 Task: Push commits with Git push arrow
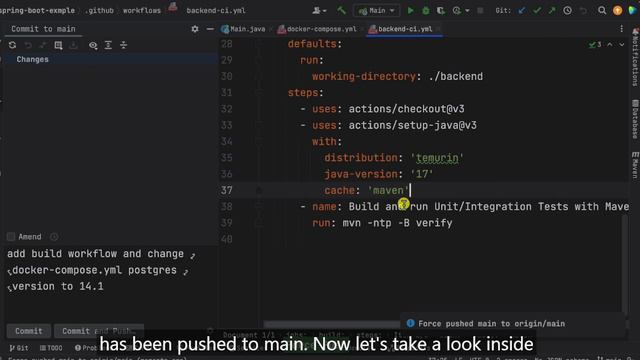552,11
